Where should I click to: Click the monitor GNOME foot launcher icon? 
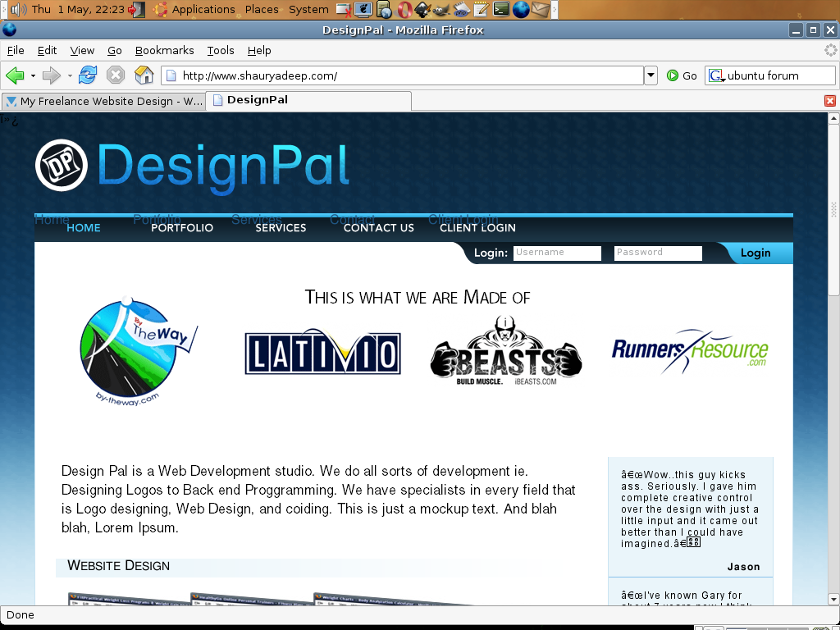[x=363, y=10]
